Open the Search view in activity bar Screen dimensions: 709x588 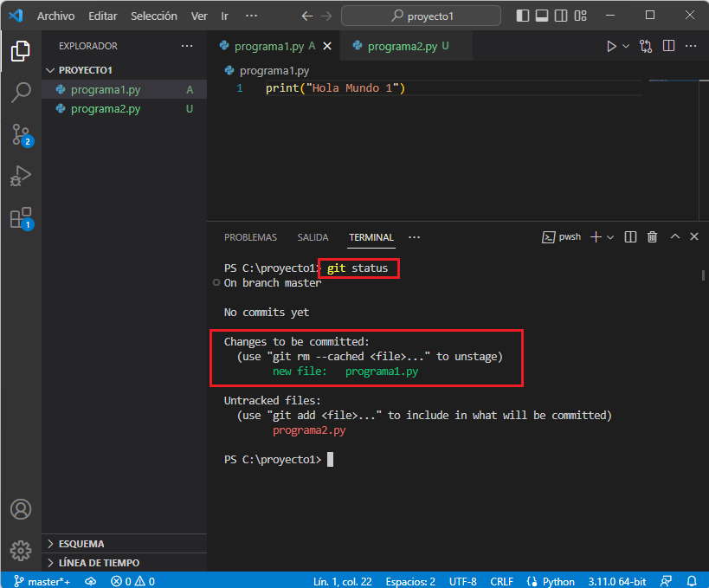[x=21, y=92]
